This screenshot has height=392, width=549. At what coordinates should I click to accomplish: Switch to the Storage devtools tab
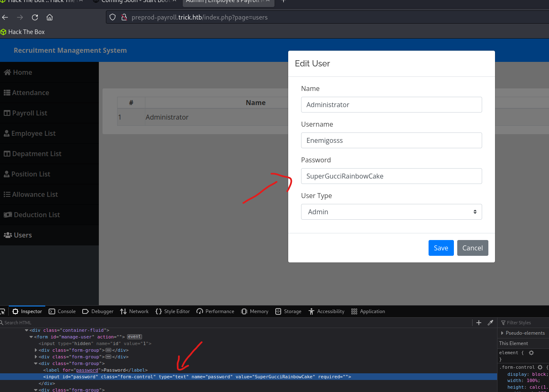click(x=288, y=311)
